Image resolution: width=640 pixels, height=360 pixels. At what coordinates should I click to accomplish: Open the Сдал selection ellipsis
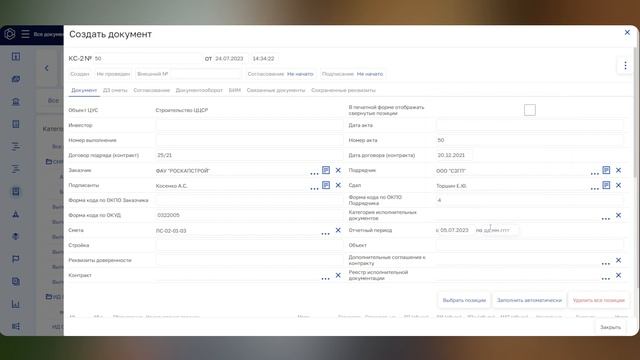tap(595, 188)
